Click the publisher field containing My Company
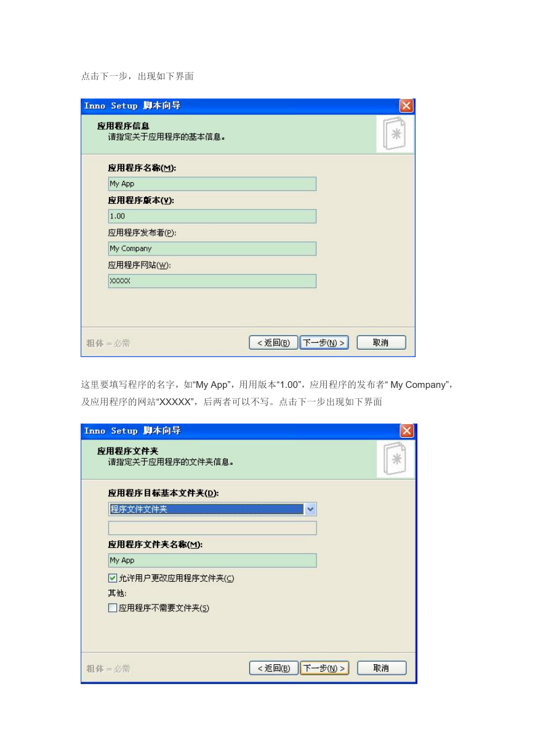Screen dimensions: 535x756 (212, 249)
